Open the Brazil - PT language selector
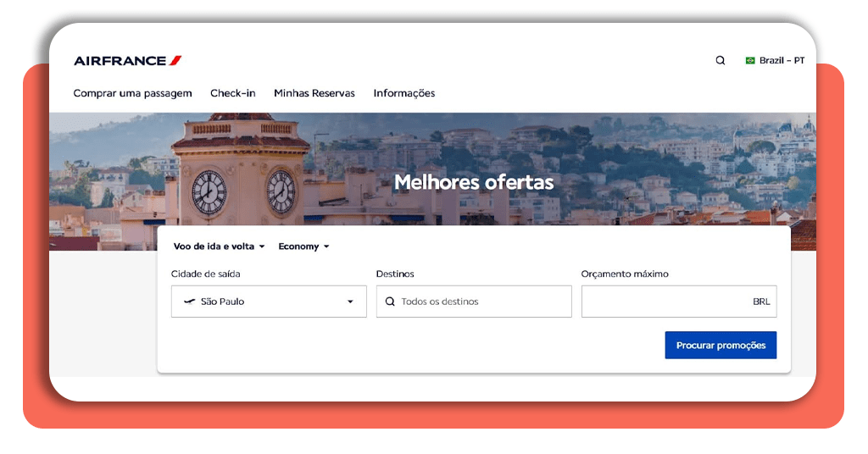868x454 pixels. [775, 60]
